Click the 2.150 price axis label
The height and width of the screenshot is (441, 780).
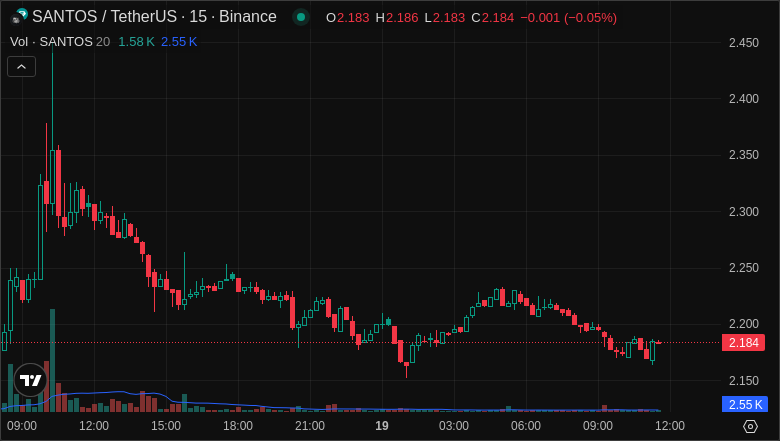point(744,381)
